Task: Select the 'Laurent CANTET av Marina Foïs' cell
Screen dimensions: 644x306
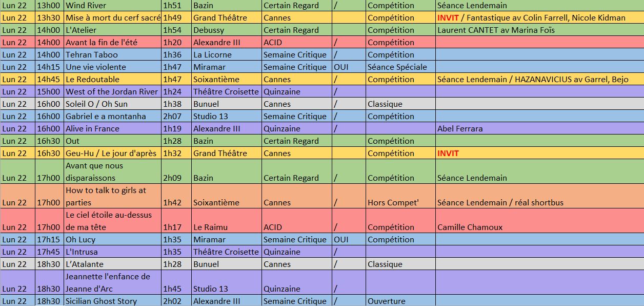Action: point(496,30)
